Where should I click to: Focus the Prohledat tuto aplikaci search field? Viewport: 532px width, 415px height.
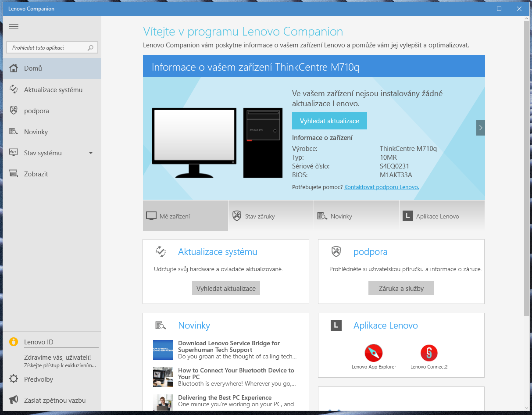pyautogui.click(x=52, y=47)
